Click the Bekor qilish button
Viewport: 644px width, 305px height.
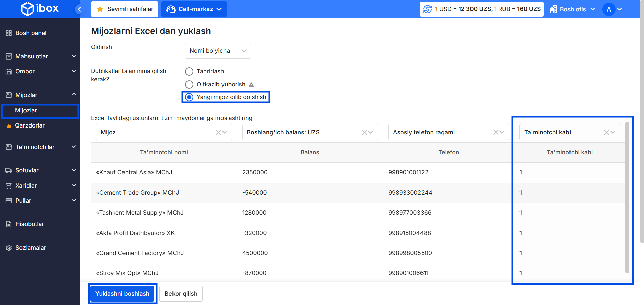[x=181, y=294]
